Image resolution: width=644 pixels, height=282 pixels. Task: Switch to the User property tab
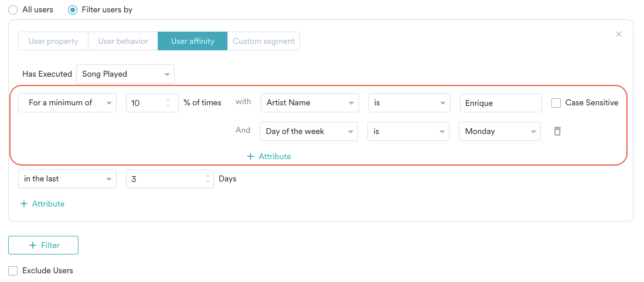point(53,41)
